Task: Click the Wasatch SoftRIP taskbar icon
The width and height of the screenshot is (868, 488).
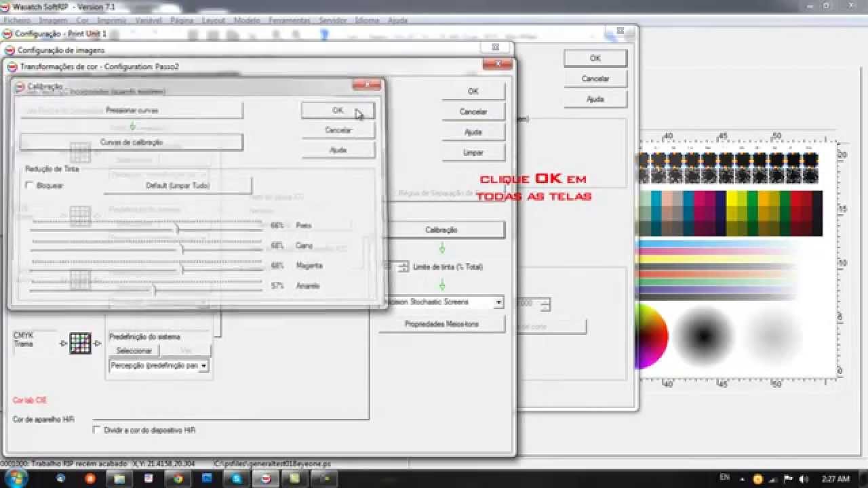Action: (265, 479)
